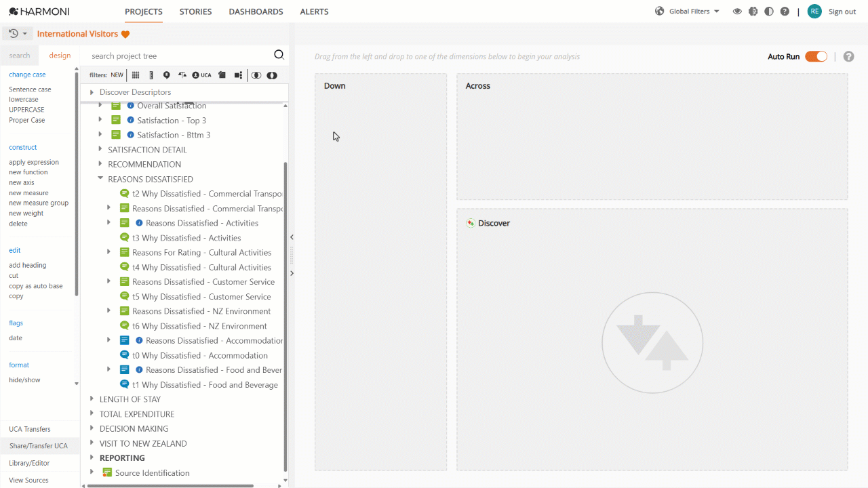The height and width of the screenshot is (488, 868).
Task: Go to the ALERTS tab
Action: [314, 12]
